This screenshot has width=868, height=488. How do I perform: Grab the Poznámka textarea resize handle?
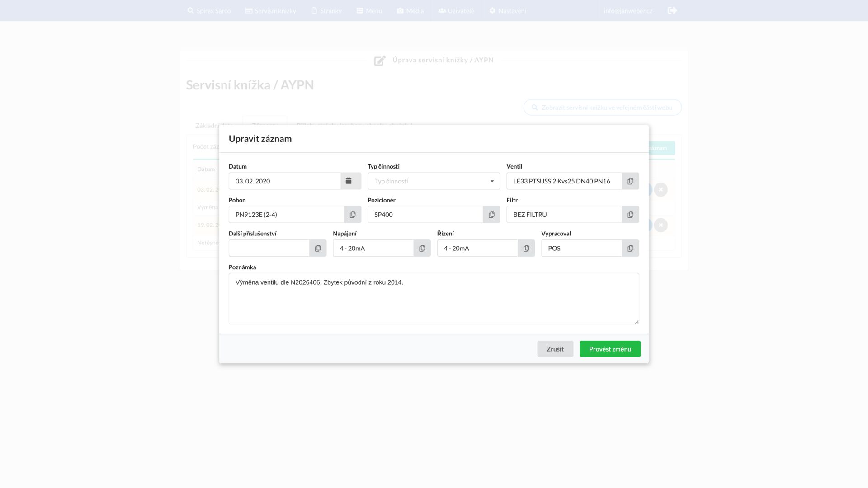tap(637, 322)
